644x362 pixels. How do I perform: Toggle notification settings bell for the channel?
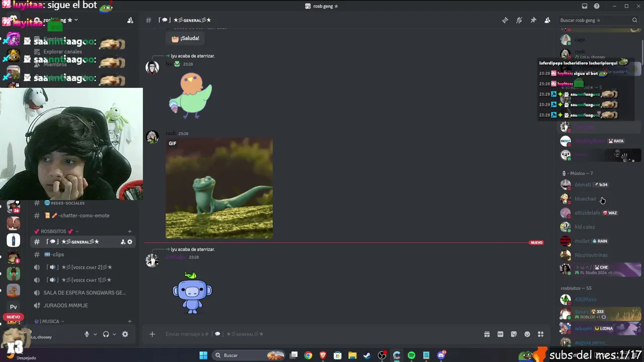519,20
